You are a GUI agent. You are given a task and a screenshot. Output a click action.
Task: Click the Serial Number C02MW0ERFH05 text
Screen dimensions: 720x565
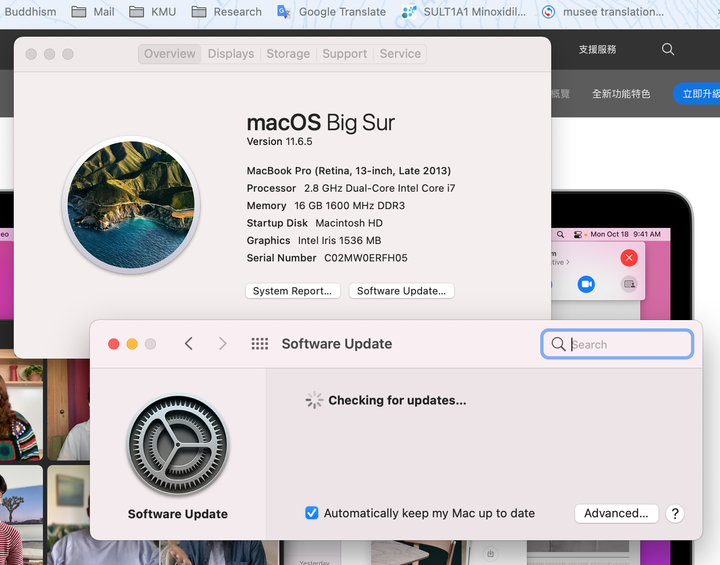click(327, 258)
